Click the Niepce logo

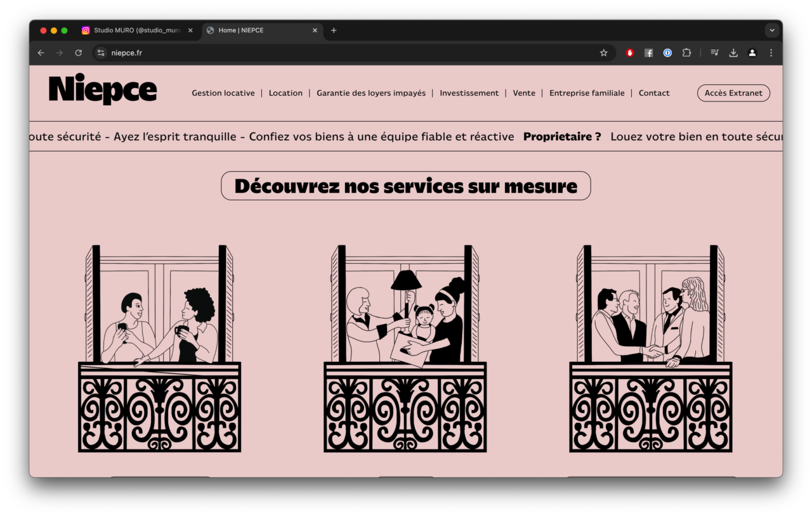click(x=103, y=89)
